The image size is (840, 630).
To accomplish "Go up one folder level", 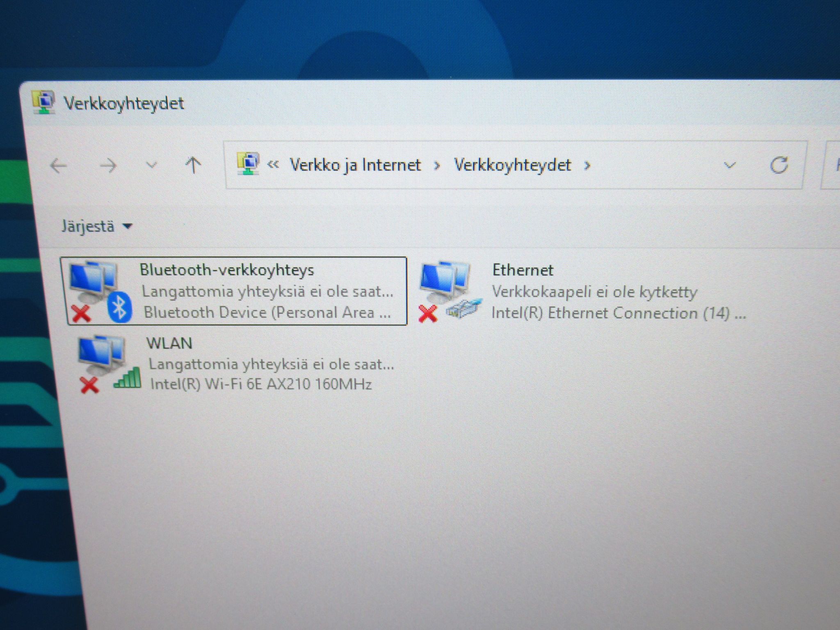I will (193, 165).
